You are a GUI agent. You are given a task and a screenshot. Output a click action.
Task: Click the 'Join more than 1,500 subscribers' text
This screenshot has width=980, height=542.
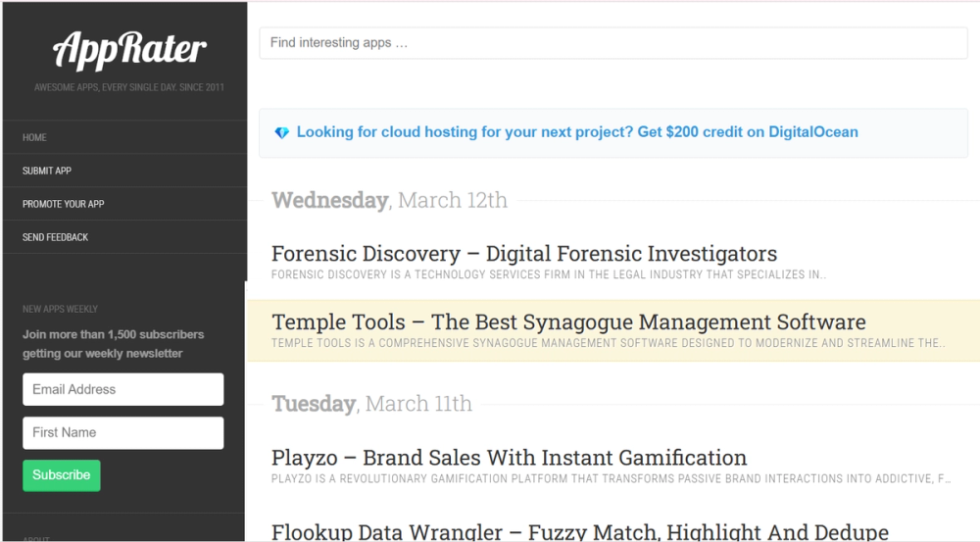pos(113,344)
